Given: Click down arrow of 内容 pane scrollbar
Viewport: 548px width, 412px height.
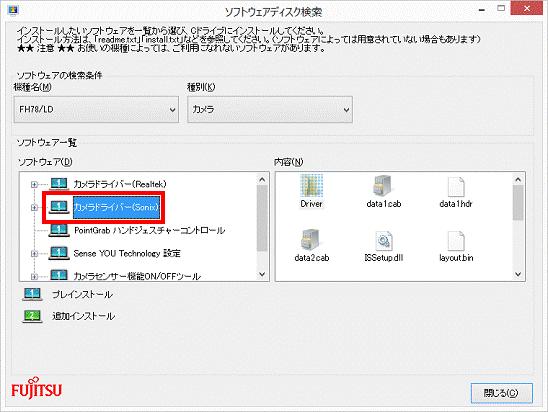Looking at the screenshot, I should pyautogui.click(x=518, y=274).
